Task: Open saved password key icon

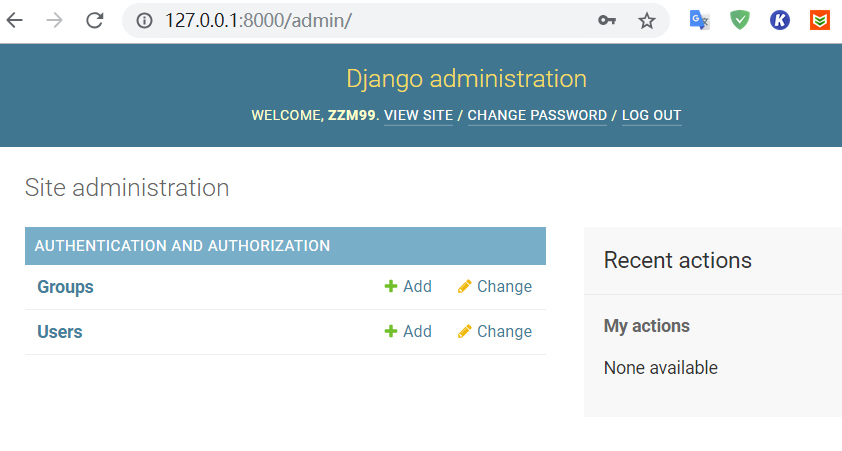Action: point(607,20)
